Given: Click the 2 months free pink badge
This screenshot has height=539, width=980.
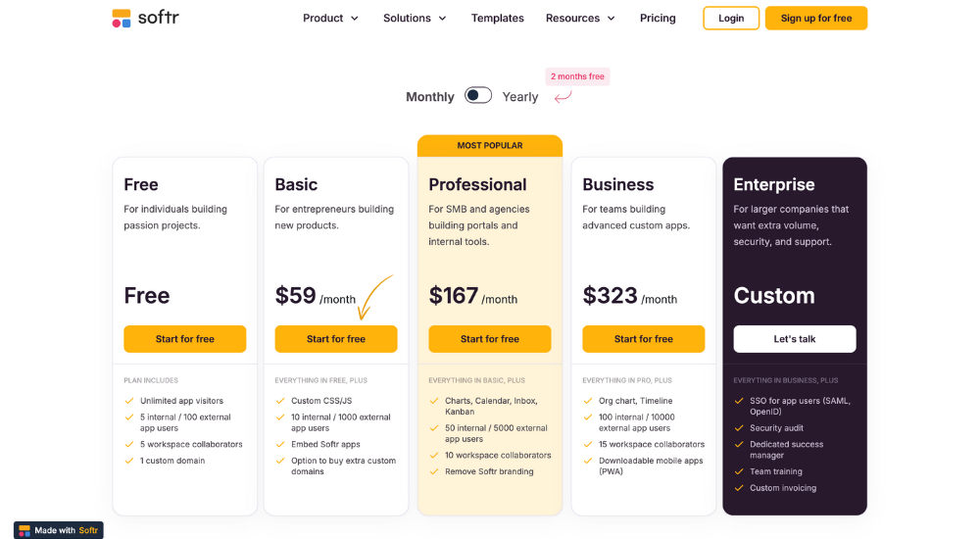Looking at the screenshot, I should (x=577, y=76).
